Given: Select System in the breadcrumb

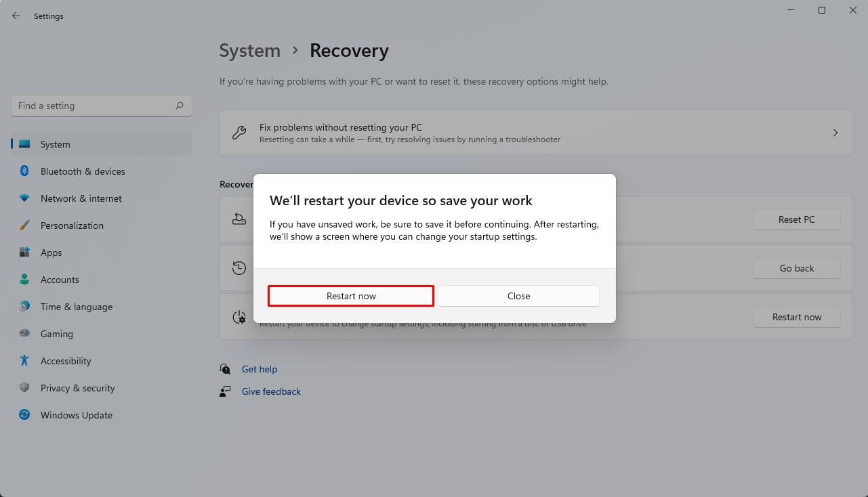Looking at the screenshot, I should point(250,51).
